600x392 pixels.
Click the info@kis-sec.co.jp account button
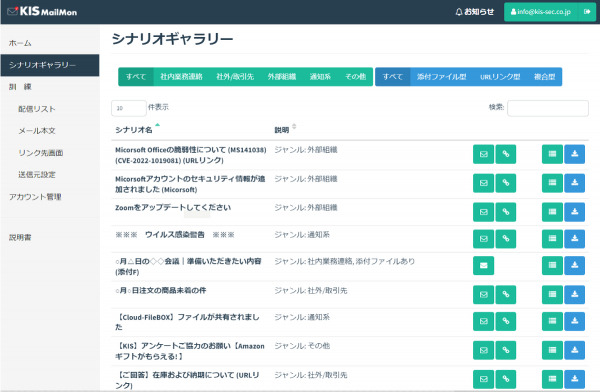tap(541, 12)
